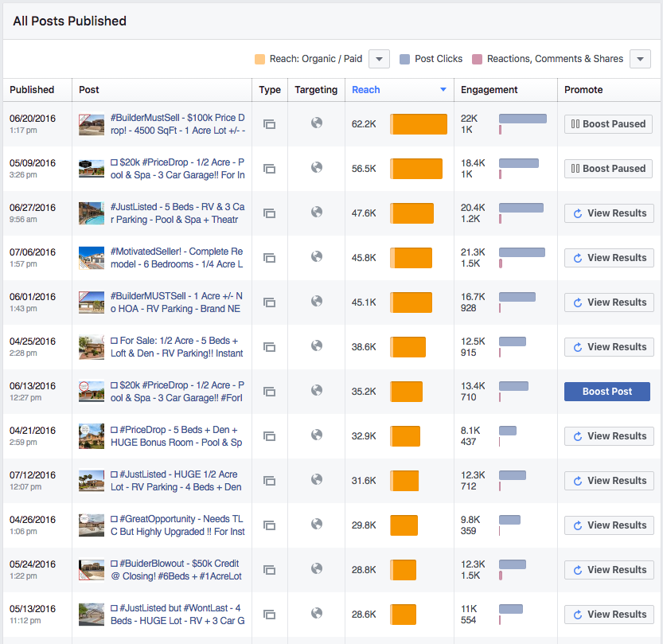Click post type icon for 04/21/2016 post

coord(269,436)
